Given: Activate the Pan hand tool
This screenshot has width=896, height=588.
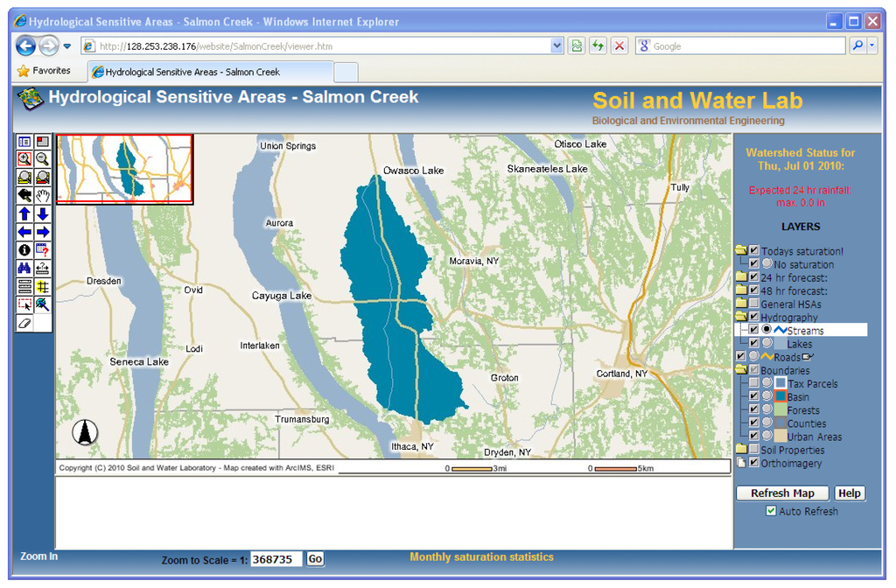Looking at the screenshot, I should pyautogui.click(x=42, y=195).
